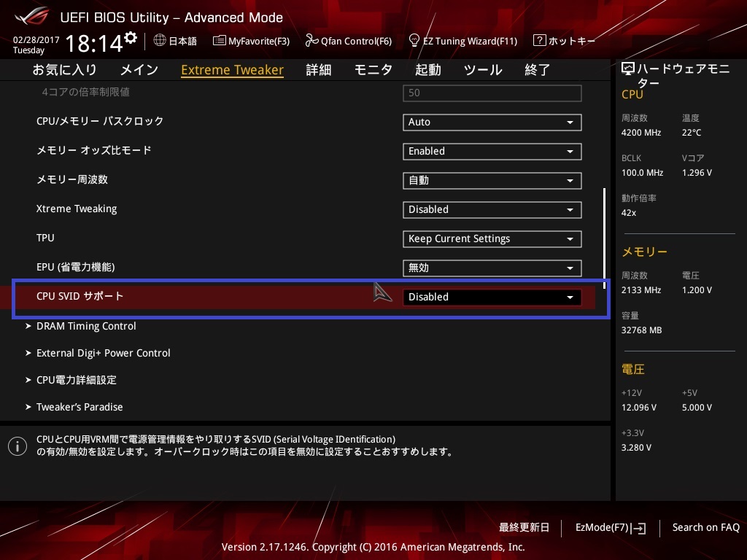Click the 2133 MHz memory frequency value

click(641, 290)
